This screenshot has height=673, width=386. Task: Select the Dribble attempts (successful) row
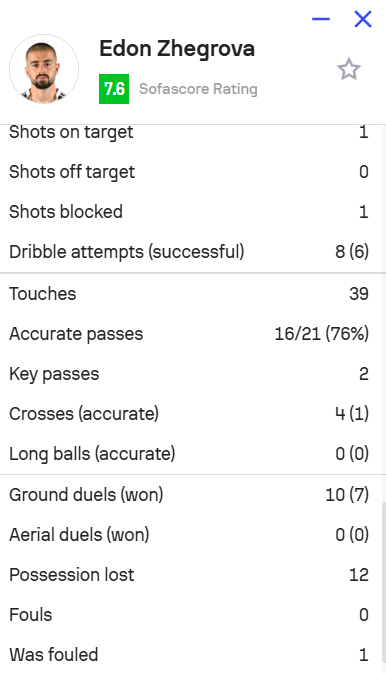click(189, 252)
